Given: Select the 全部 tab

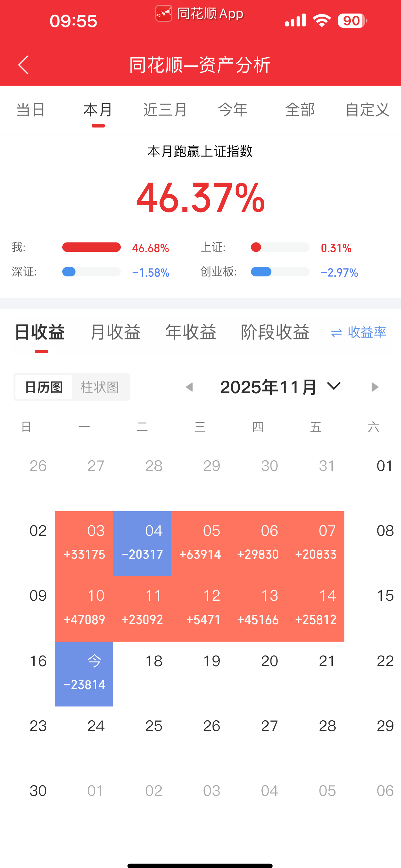Looking at the screenshot, I should (300, 110).
